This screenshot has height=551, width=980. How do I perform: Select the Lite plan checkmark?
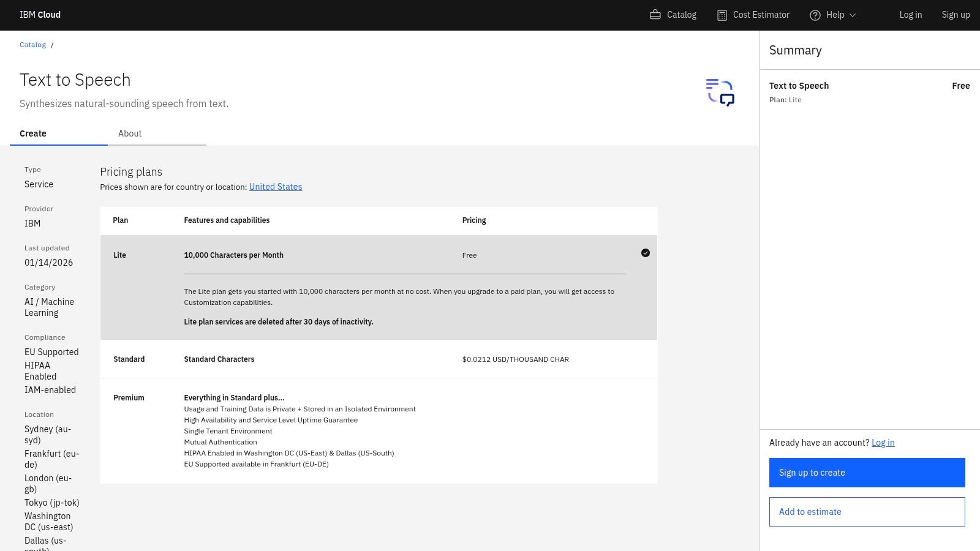tap(646, 252)
